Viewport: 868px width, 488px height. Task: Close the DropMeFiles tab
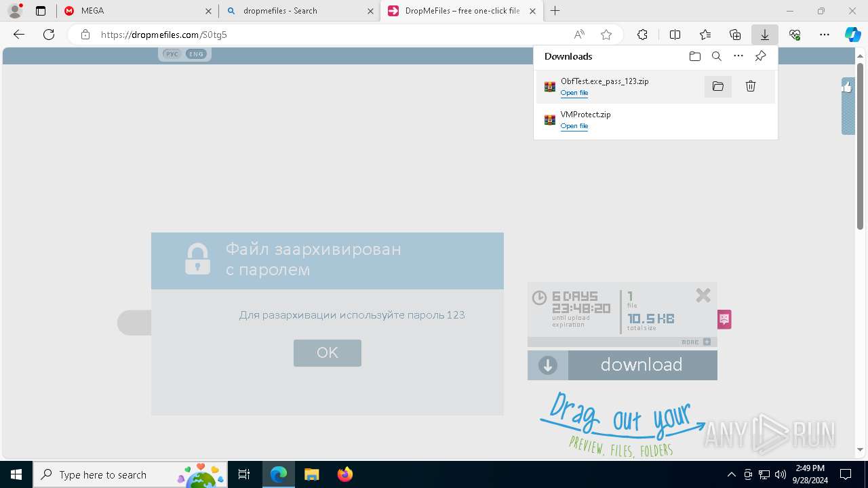(532, 11)
